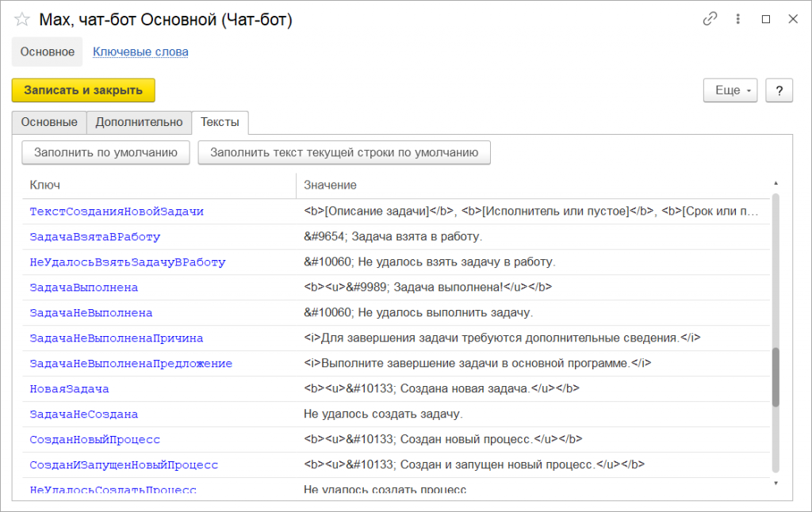Add this form to favorites with star icon
Viewport: 812px width, 512px height.
pos(22,20)
